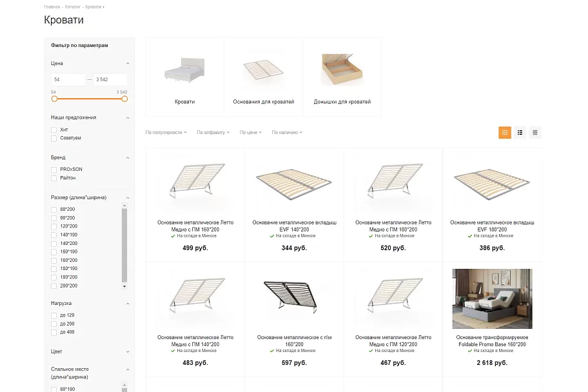This screenshot has height=392, width=588.
Task: Focus maximum price field 3 542
Action: 110,79
